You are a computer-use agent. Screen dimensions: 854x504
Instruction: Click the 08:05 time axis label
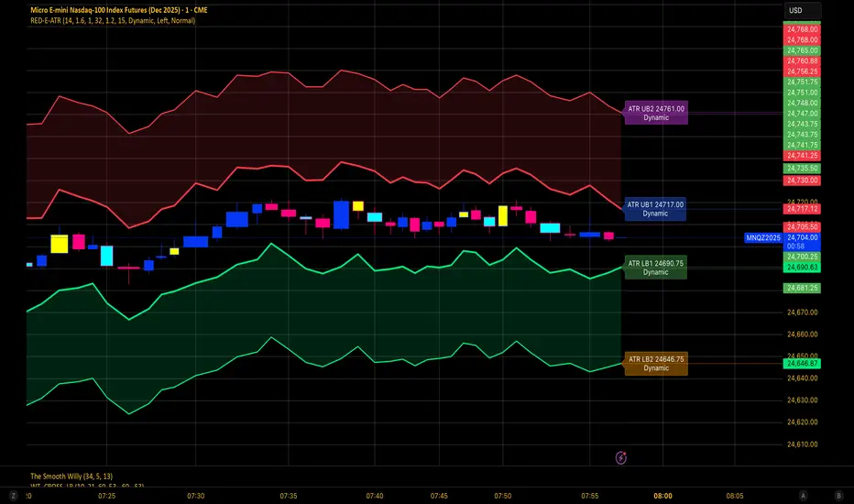click(x=735, y=496)
